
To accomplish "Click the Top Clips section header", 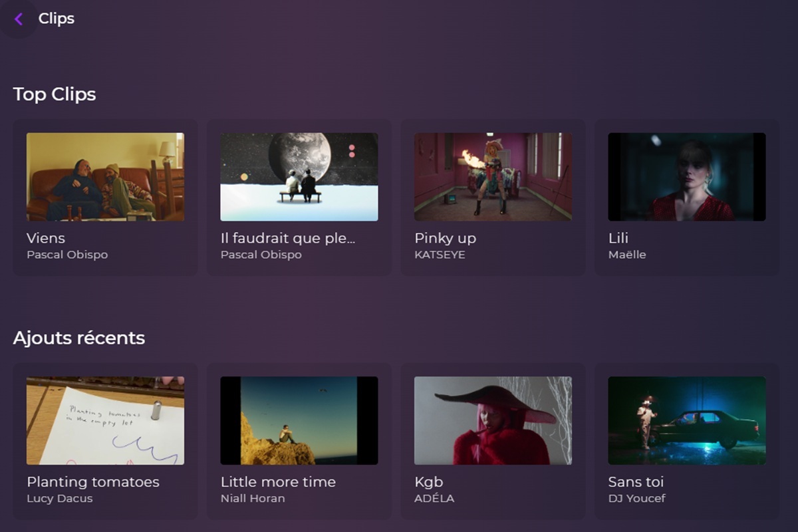I will point(55,94).
